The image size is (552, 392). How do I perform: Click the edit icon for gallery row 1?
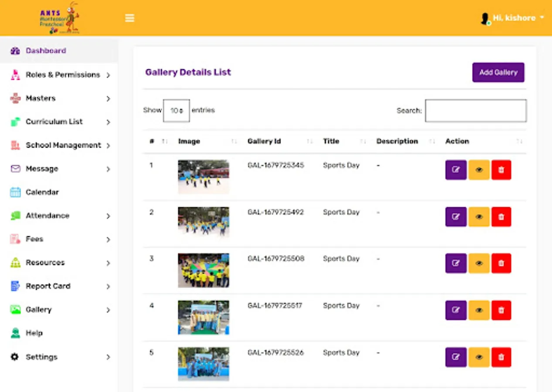[x=456, y=170]
